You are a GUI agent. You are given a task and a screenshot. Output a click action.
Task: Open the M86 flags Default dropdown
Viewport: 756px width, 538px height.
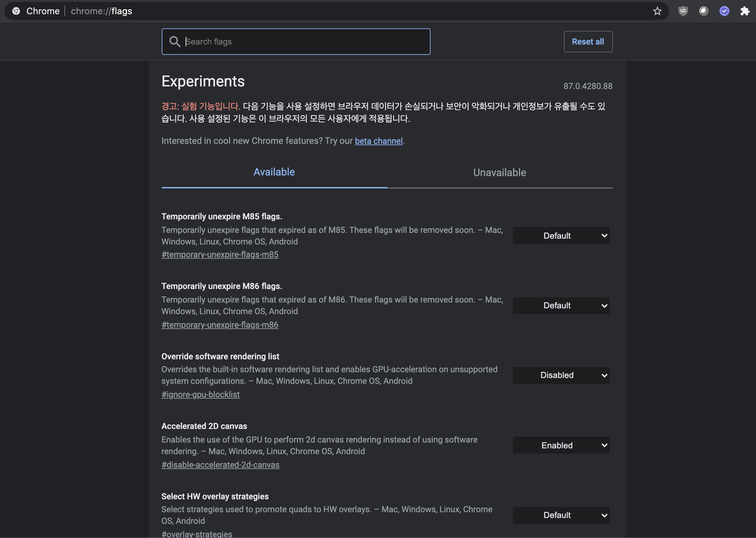click(561, 305)
